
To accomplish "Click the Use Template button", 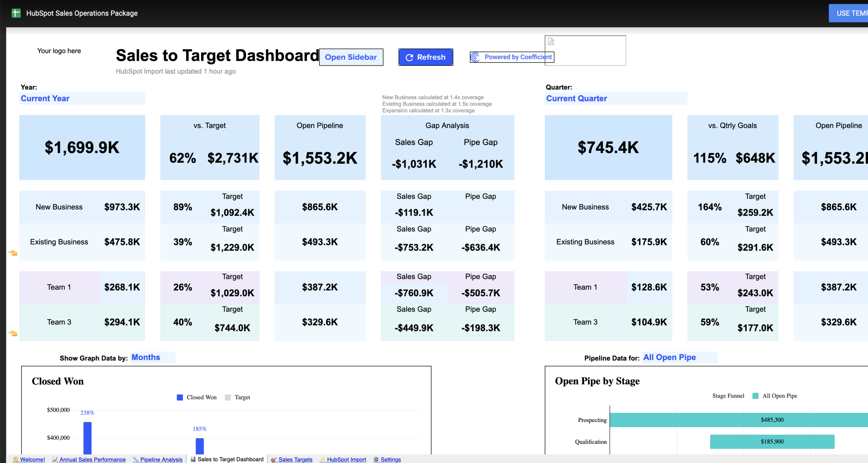I will tap(849, 13).
